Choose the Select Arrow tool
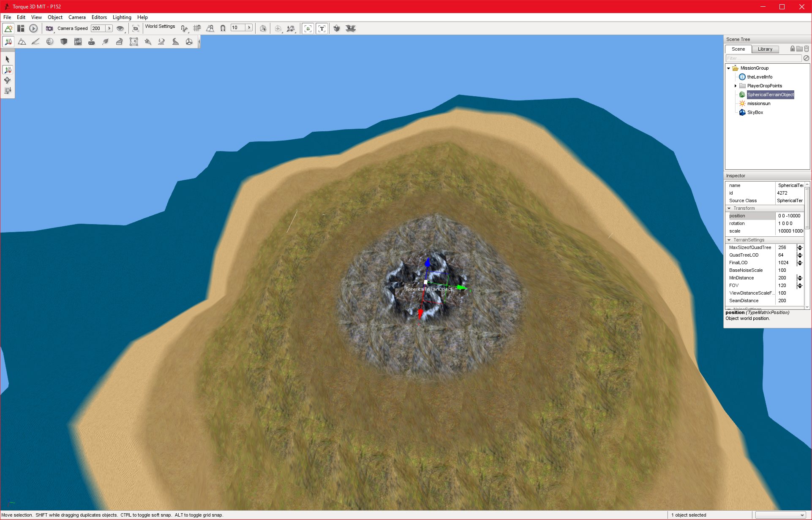The image size is (812, 520). (8, 59)
